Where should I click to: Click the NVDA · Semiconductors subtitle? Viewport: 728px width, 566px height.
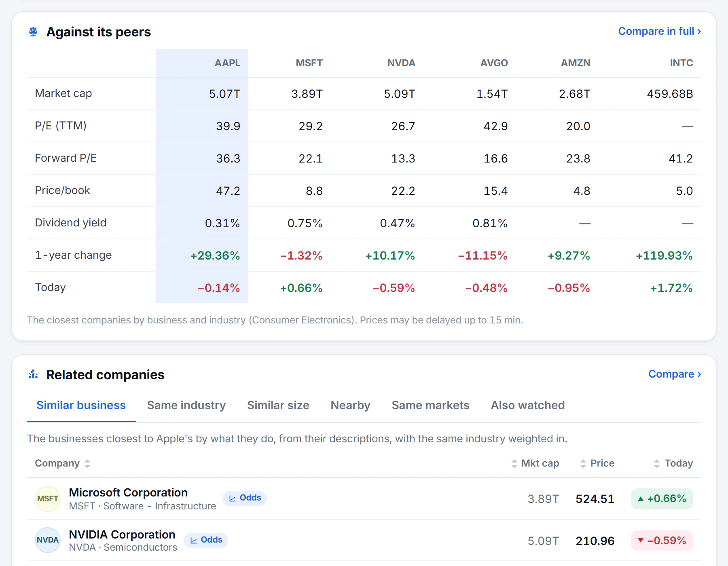(123, 547)
